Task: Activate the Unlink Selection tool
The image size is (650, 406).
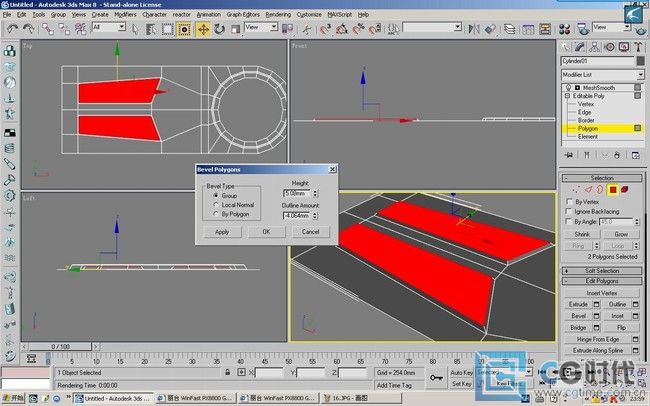Action: pyautogui.click(x=64, y=29)
